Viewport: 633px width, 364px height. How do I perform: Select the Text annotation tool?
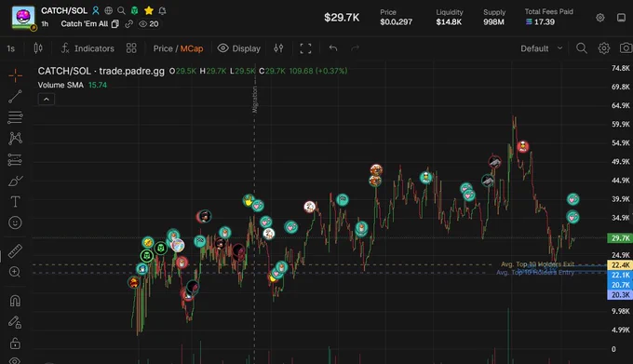click(x=15, y=202)
